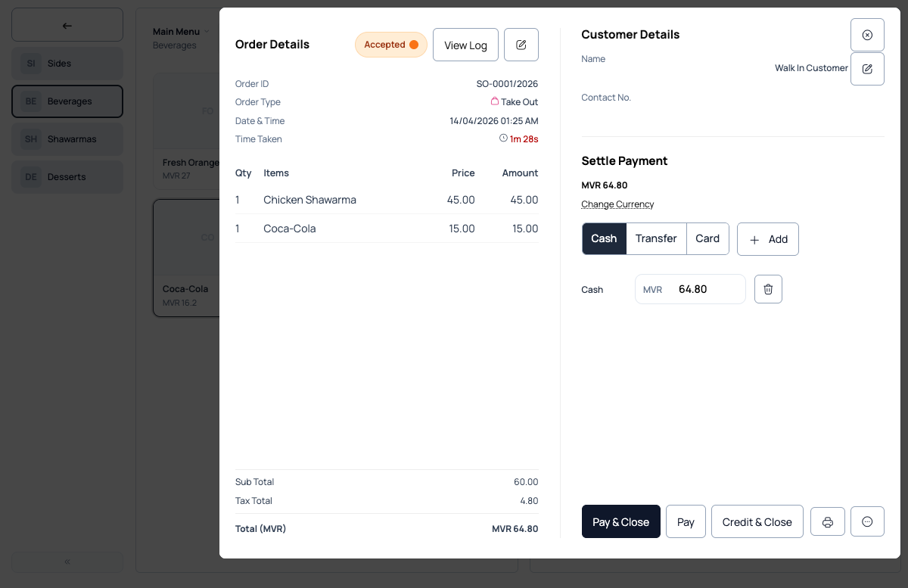Click the time taken 1m 28s
The height and width of the screenshot is (588, 908).
pyautogui.click(x=519, y=139)
